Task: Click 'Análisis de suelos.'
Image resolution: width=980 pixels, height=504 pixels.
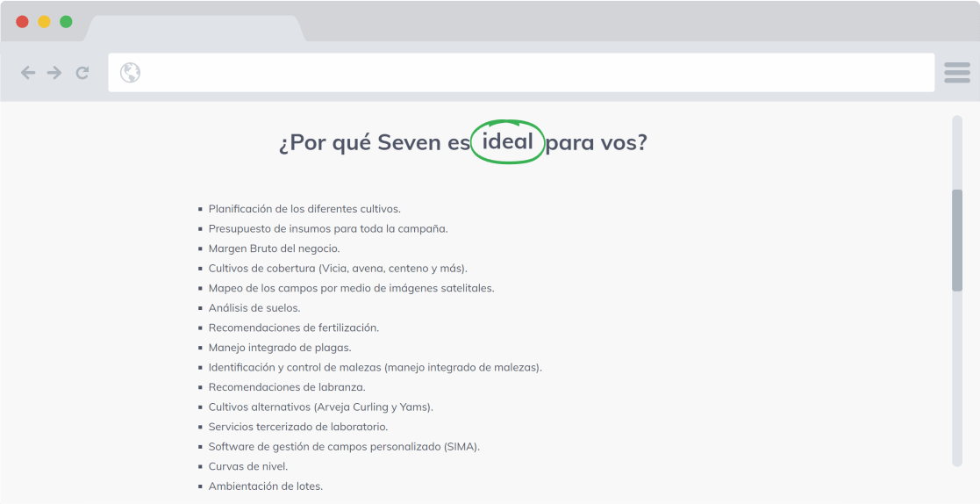Action: (254, 307)
